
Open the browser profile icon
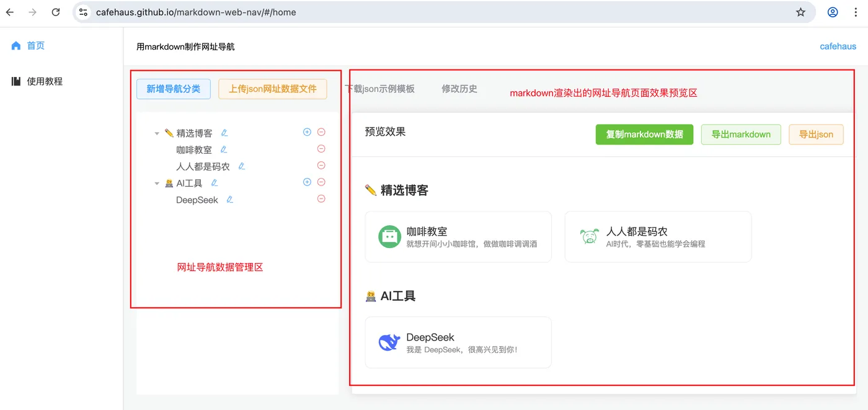pos(833,12)
